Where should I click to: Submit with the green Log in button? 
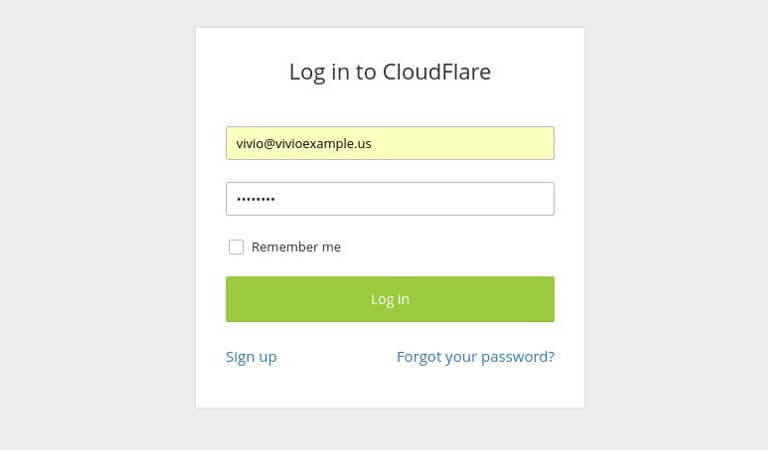coord(390,299)
